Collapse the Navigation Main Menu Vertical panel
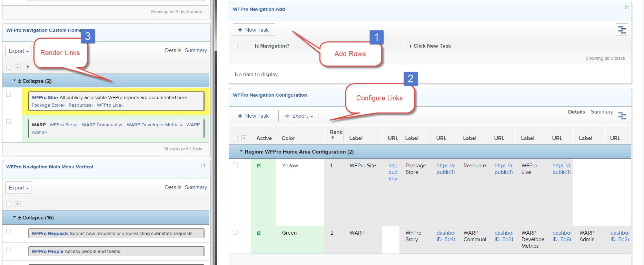Viewport: 644px width, 265px height. [204, 166]
